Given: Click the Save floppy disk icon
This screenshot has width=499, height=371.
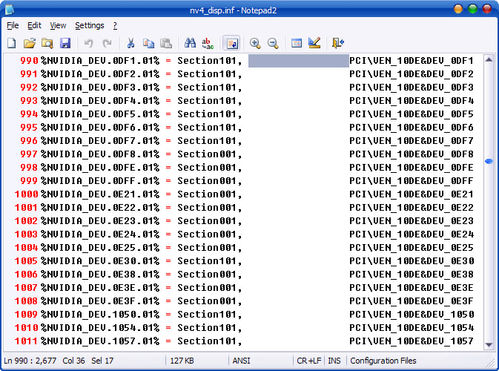Looking at the screenshot, I should pyautogui.click(x=65, y=43).
